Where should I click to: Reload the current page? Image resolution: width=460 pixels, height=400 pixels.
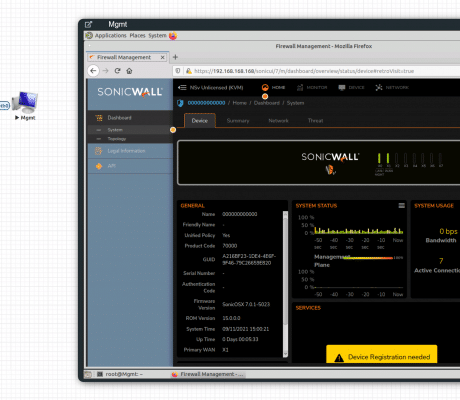click(x=117, y=71)
